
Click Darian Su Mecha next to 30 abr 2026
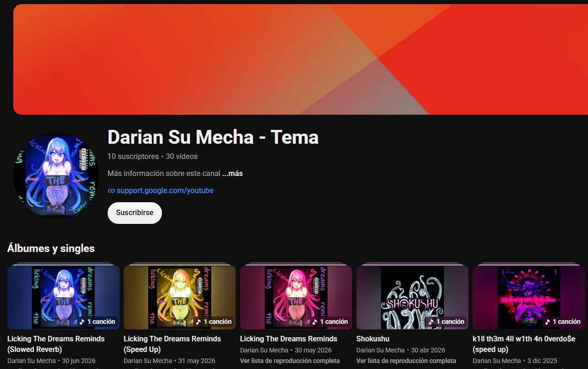coord(380,350)
